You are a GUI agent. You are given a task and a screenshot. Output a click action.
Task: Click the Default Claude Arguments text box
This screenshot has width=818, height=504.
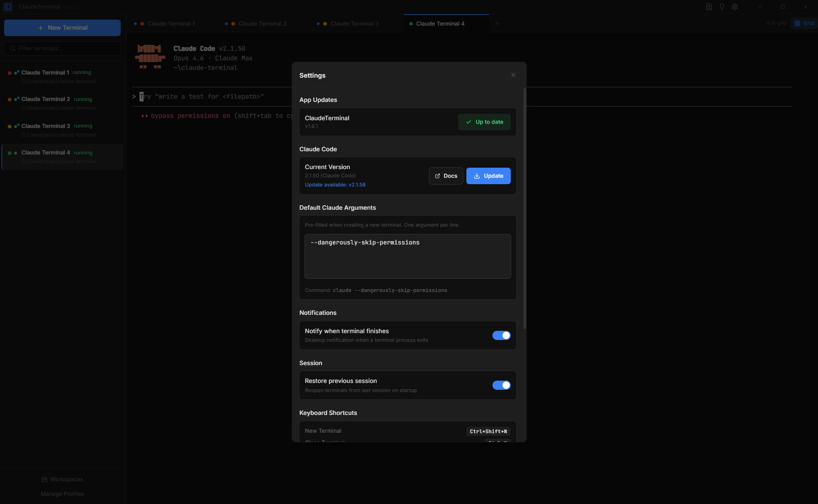pos(407,256)
